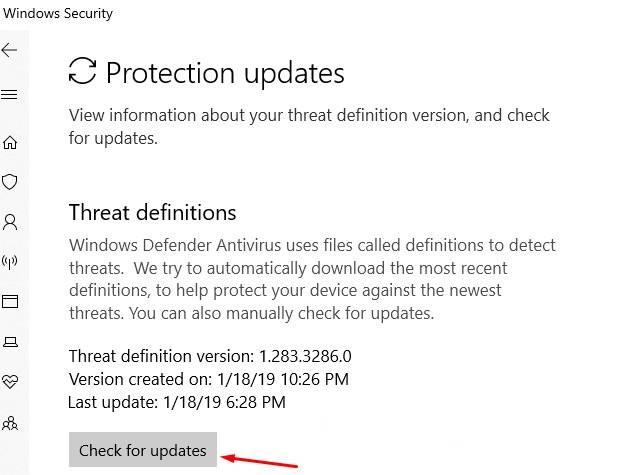Click the Protection updates page heading
Image resolution: width=623 pixels, height=475 pixels.
coord(225,73)
